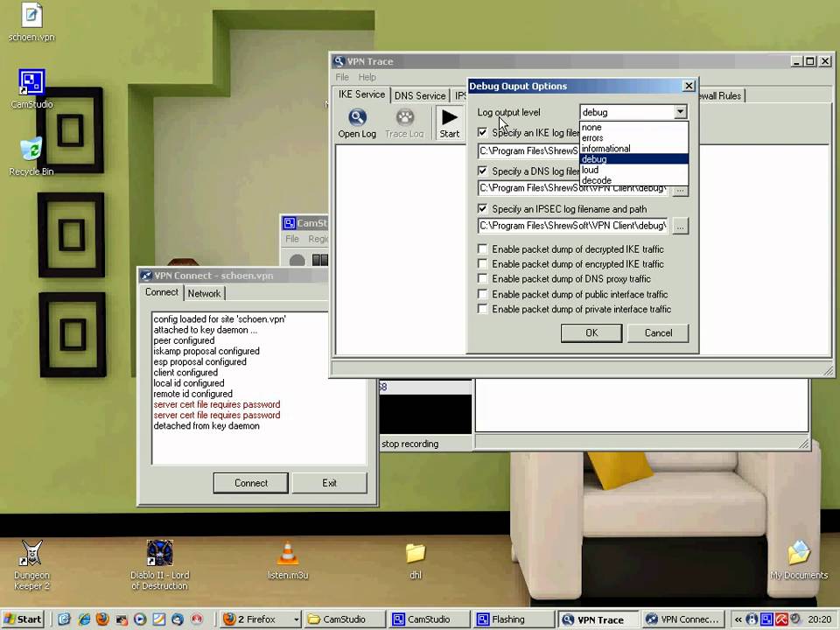
Task: Expand the Firefox taskbar group arrow
Action: tap(297, 619)
